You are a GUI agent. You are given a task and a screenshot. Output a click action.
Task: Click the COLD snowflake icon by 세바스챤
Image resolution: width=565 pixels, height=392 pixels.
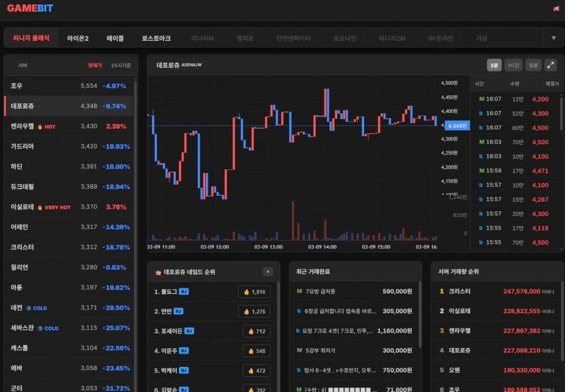[40, 328]
